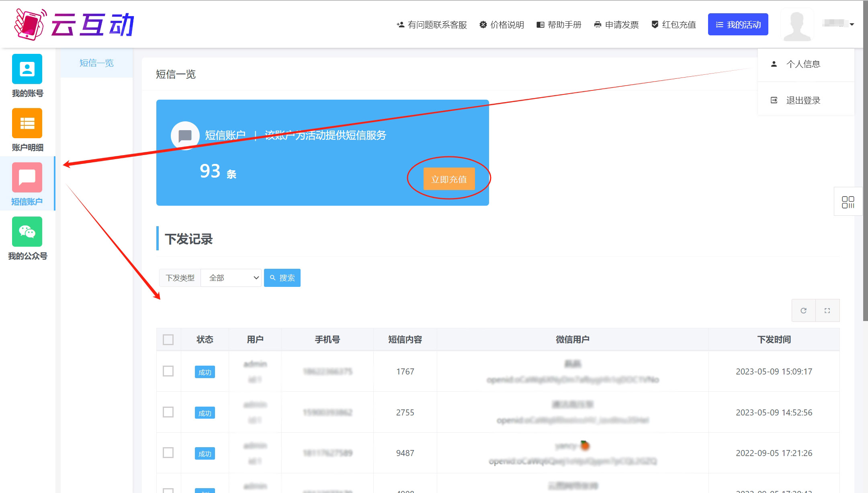Check the row with SMS content 2755

[x=168, y=412]
